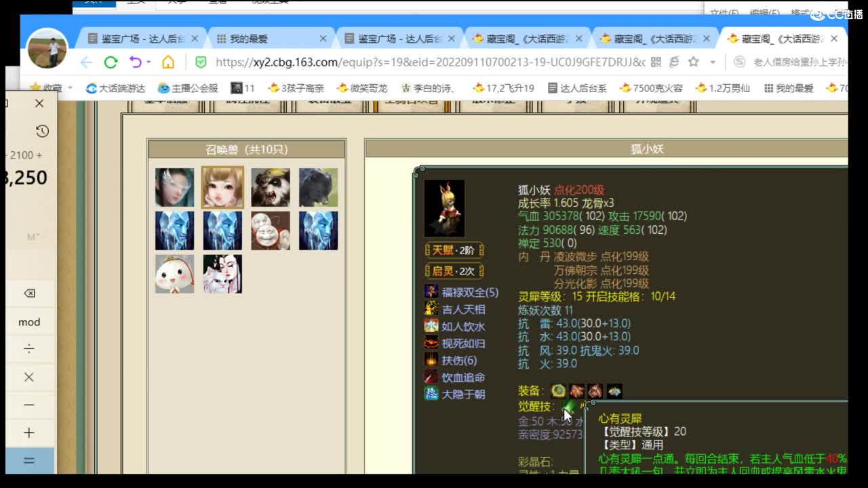Click the 饮血追命 skill icon

431,377
